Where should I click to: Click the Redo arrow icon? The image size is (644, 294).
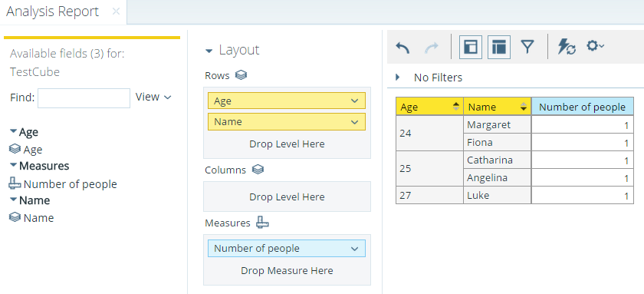(x=431, y=48)
